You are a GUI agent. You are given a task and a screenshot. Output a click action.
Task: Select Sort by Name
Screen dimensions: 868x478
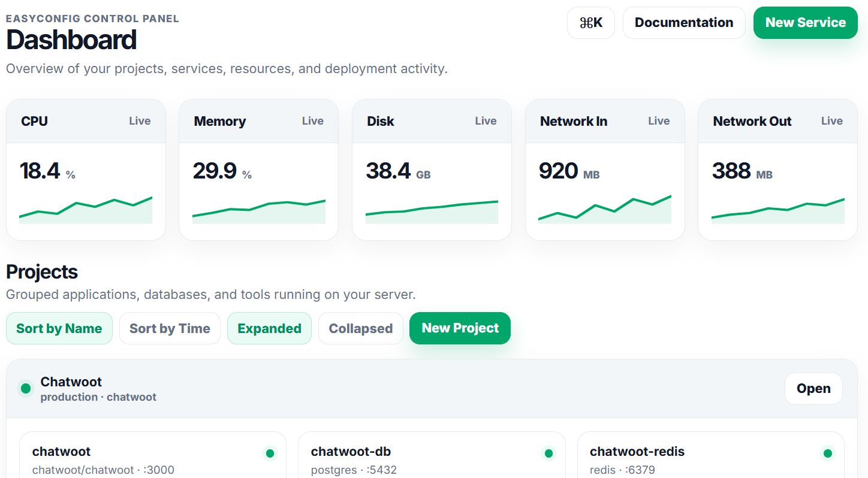(x=59, y=328)
